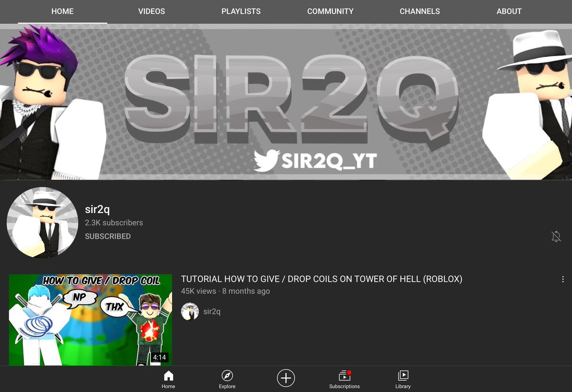View the Channels tab
The height and width of the screenshot is (392, 572).
click(419, 11)
